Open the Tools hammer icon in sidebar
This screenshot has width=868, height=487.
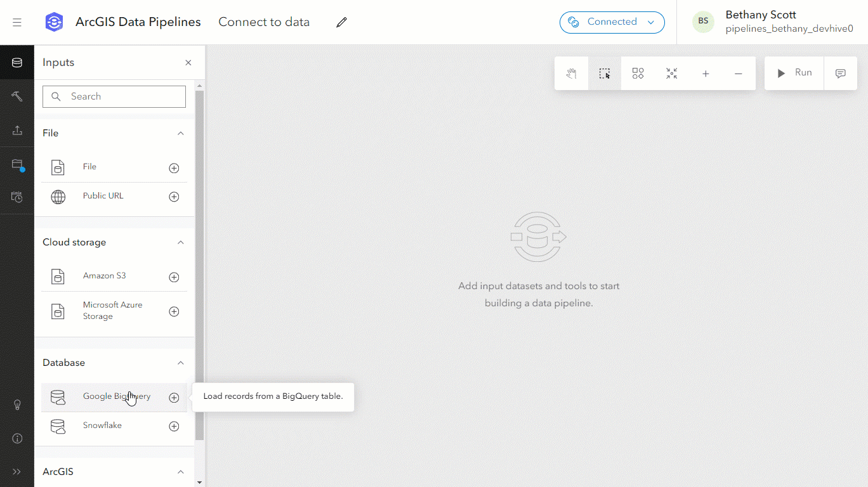[17, 96]
